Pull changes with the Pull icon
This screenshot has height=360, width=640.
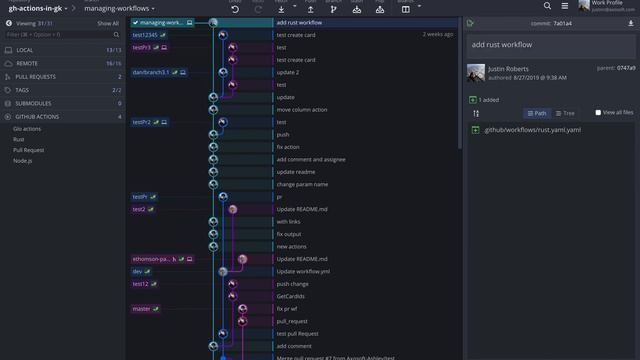click(281, 9)
